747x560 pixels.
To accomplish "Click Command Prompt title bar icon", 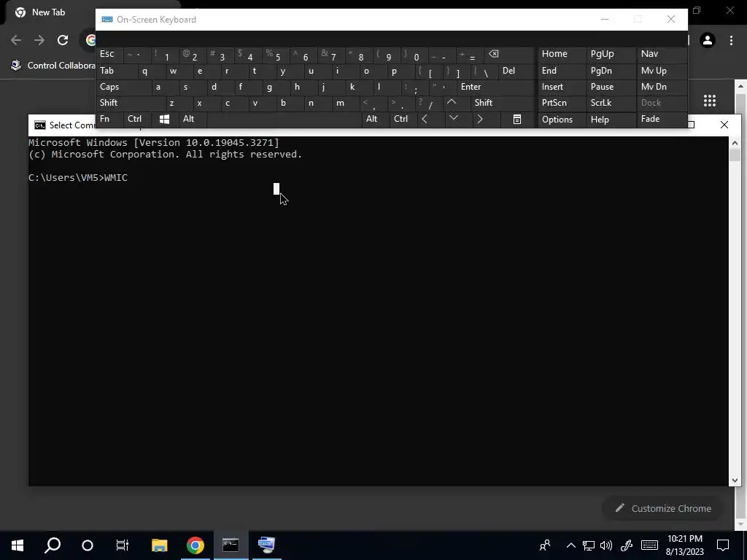I will [x=40, y=125].
